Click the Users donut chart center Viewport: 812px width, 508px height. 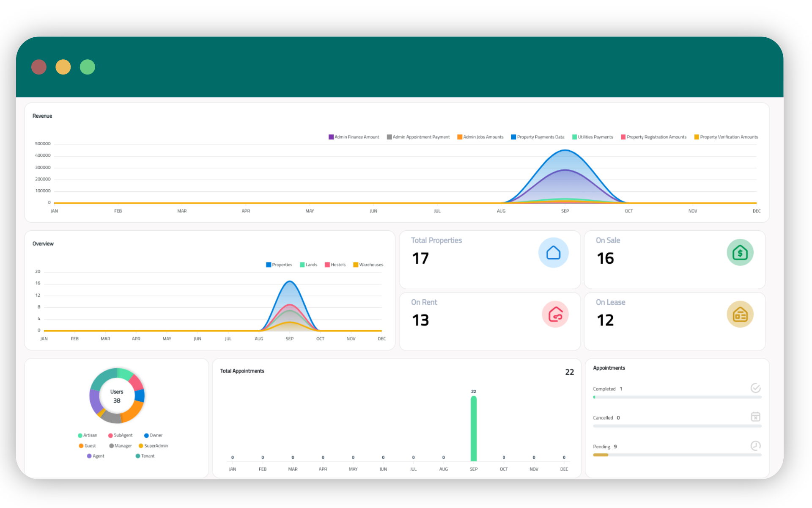point(117,396)
